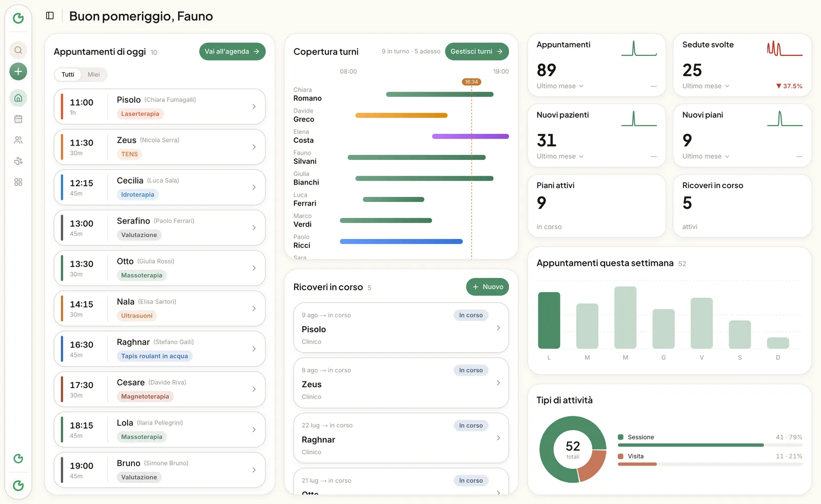Open the Ricoveri in corso stat card
821x504 pixels.
(x=742, y=206)
